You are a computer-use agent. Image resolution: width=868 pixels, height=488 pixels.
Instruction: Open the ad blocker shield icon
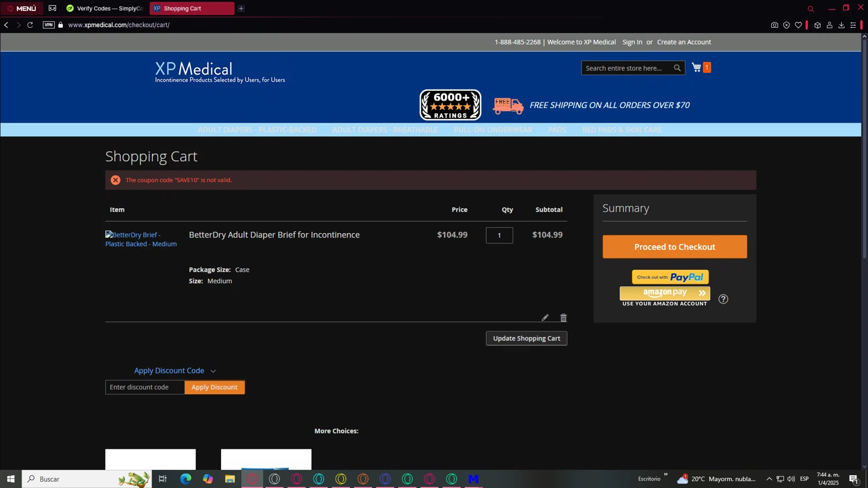click(x=786, y=25)
